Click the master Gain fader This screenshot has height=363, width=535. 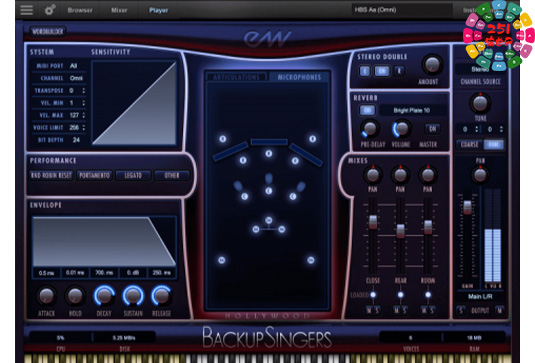[x=467, y=207]
